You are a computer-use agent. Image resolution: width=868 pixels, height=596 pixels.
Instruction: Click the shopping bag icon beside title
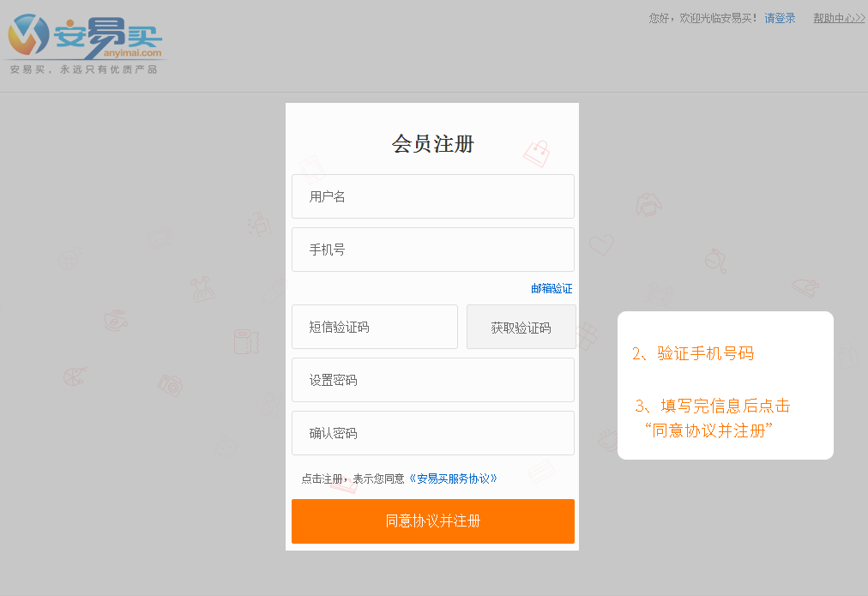click(537, 154)
